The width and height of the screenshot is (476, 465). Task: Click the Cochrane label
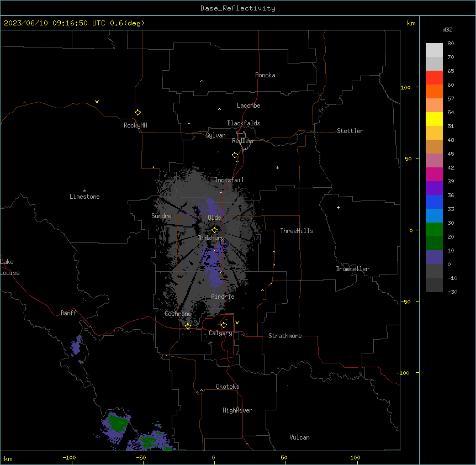pyautogui.click(x=178, y=314)
